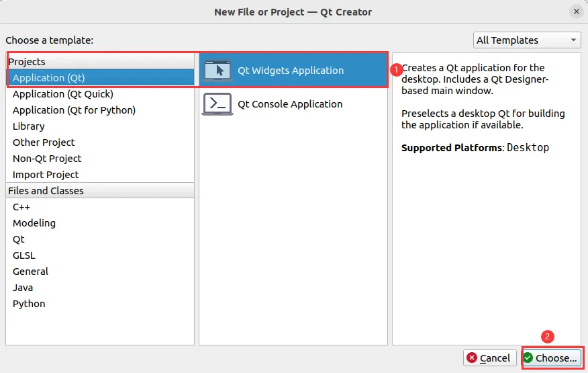Select Application (Qt Quick) category
Viewport: 588px width, 373px height.
click(x=100, y=94)
